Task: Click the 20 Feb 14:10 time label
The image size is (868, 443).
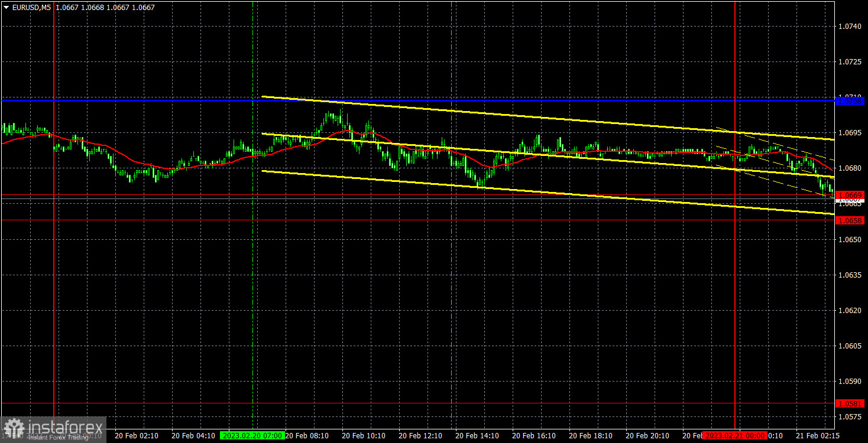Action: click(x=477, y=435)
